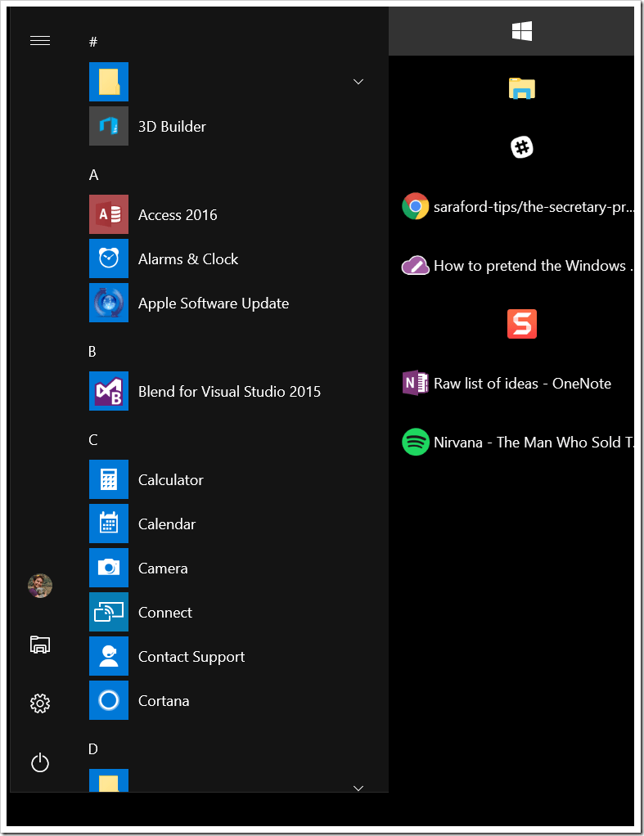Click the letter A section header
Screen dimensions: 644x836
click(93, 175)
